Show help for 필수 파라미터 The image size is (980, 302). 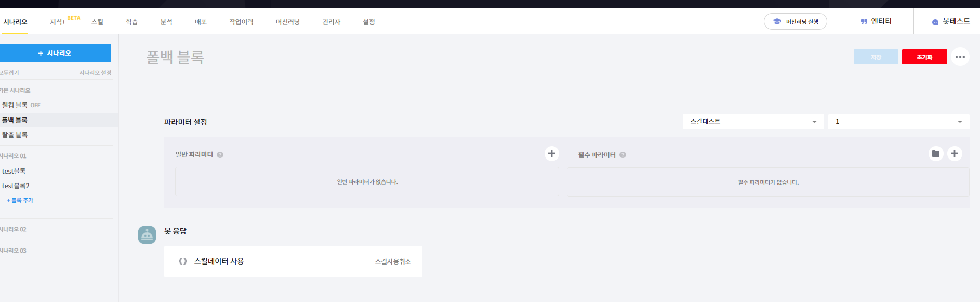coord(623,155)
